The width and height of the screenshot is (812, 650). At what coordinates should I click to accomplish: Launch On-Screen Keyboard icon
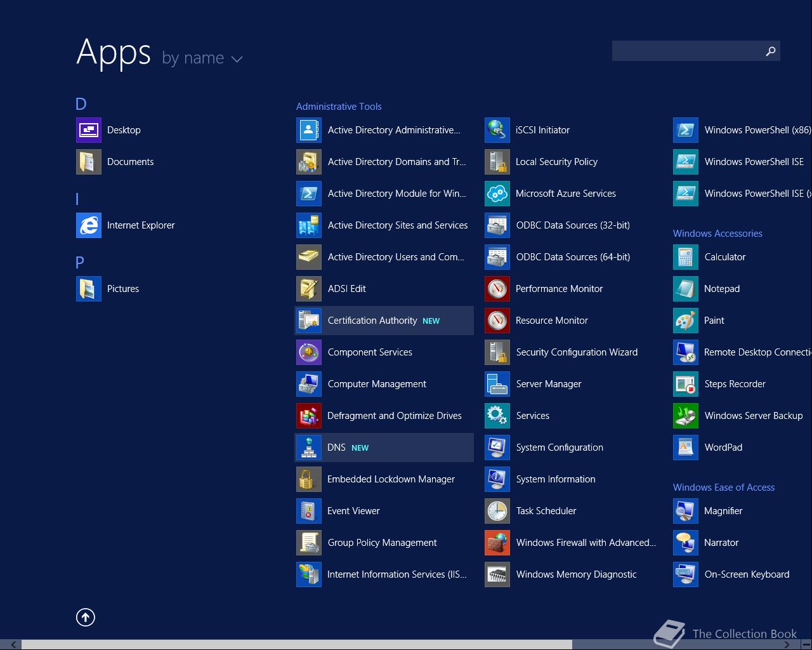point(686,574)
